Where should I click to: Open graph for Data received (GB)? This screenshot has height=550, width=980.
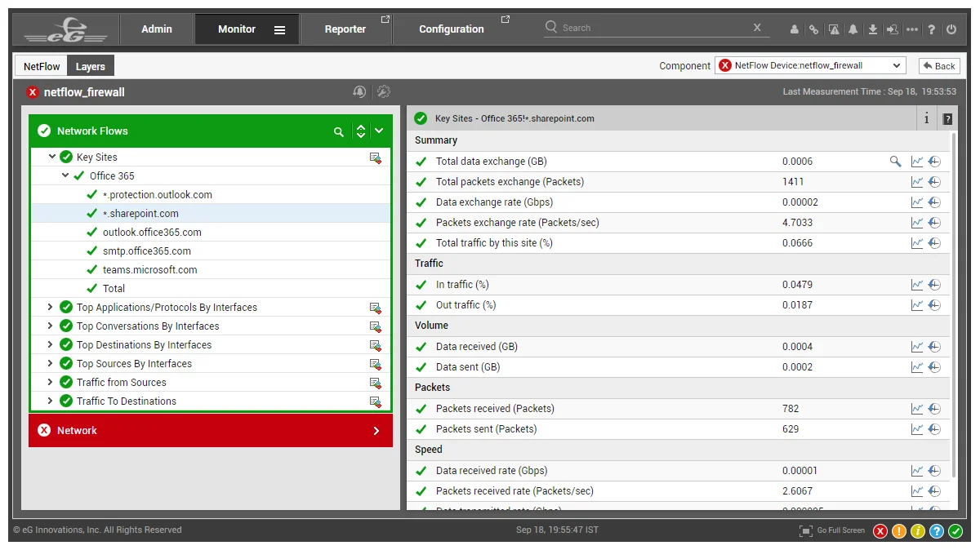click(x=917, y=347)
